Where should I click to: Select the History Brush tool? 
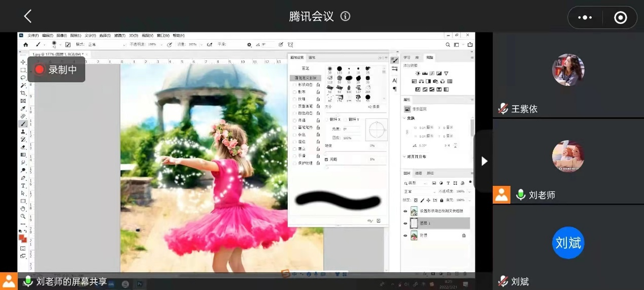[23, 139]
